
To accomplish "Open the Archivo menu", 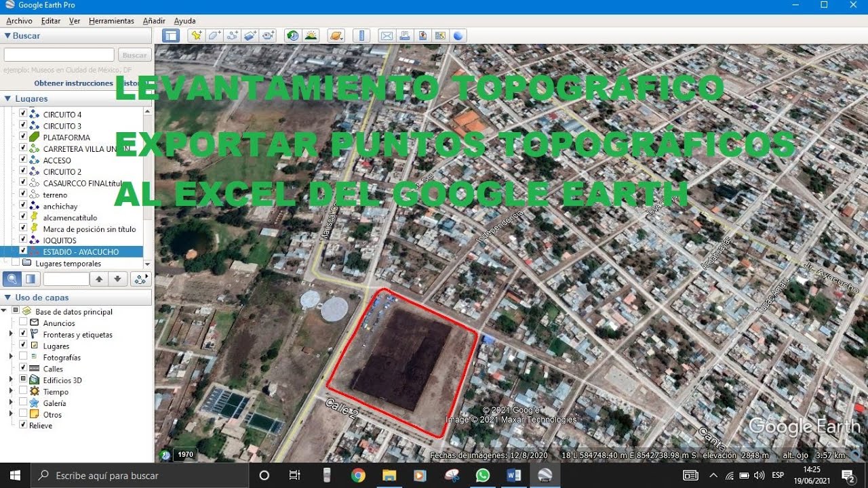I will 19,21.
